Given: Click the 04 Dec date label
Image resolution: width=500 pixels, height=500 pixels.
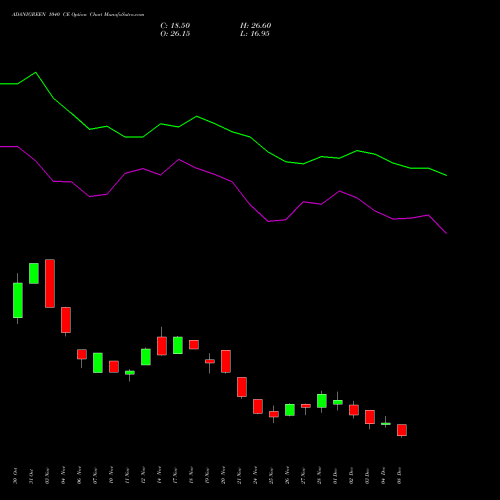Looking at the screenshot, I should (383, 476).
